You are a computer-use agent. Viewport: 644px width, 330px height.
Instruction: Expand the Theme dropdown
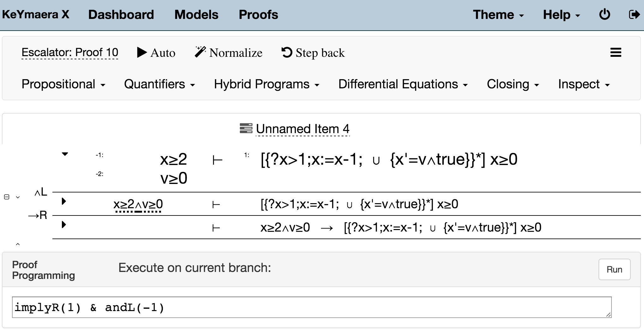[x=498, y=15]
